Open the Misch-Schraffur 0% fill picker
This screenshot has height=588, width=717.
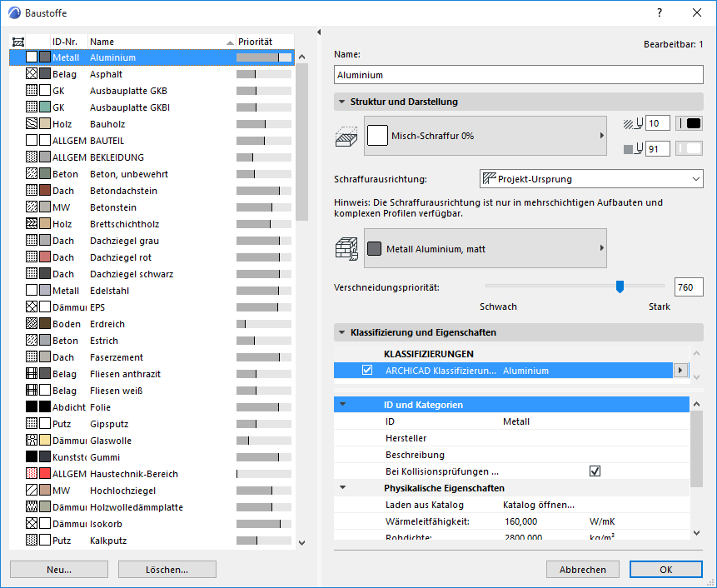[485, 136]
